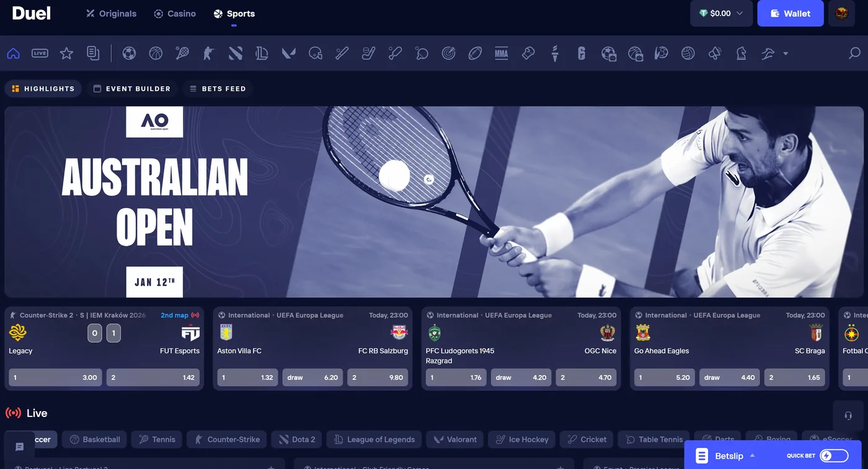Click the soccer ball sport icon
This screenshot has height=469, width=868.
(130, 53)
